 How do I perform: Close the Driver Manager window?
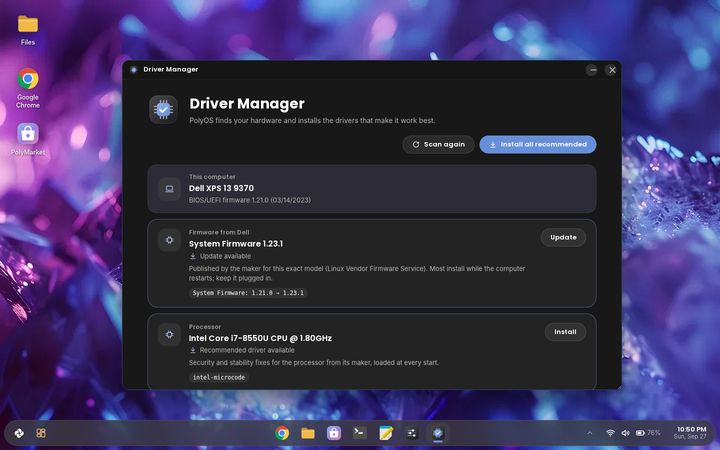(612, 70)
